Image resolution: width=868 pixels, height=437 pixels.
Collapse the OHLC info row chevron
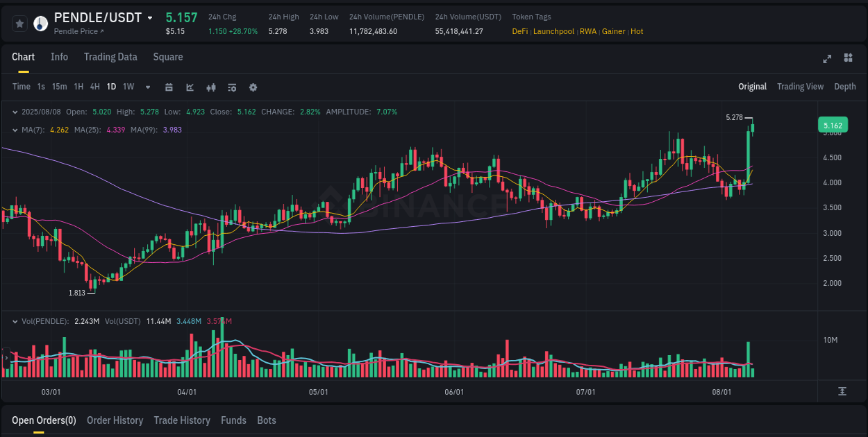click(x=15, y=112)
